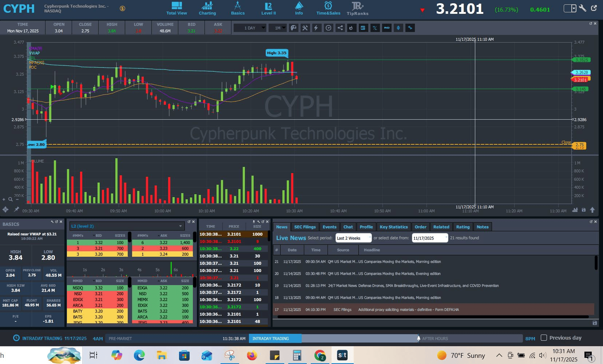603x364 pixels.
Task: Toggle the pin icon below the chart
Action: (x=16, y=209)
